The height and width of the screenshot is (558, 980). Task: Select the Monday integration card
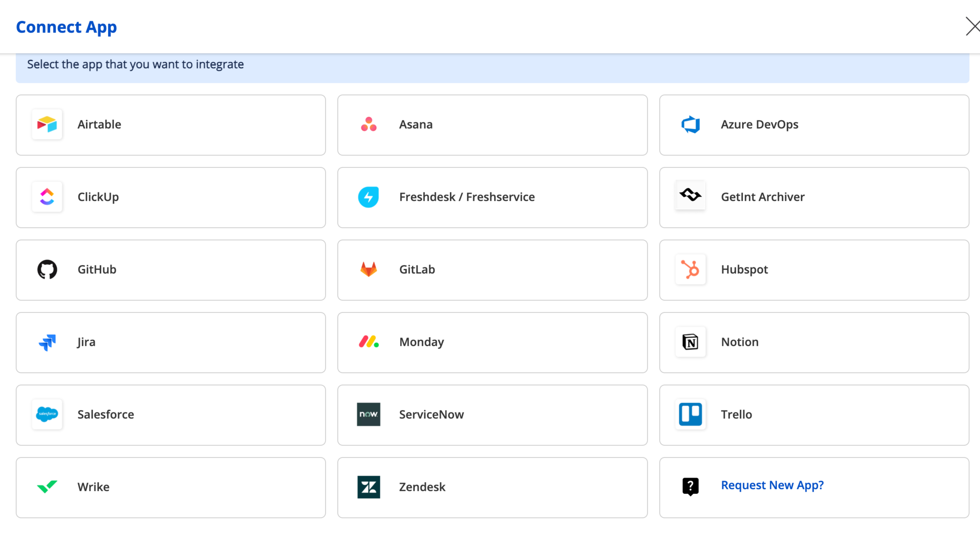click(x=492, y=342)
